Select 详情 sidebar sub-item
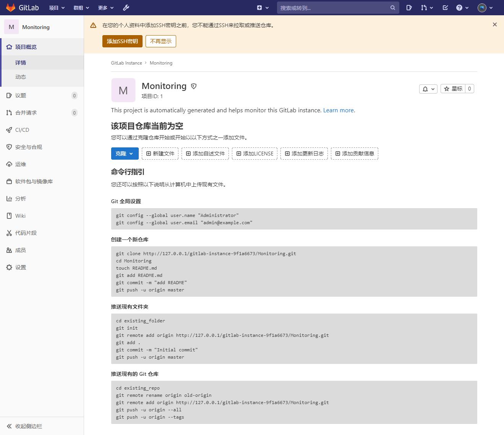This screenshot has width=504, height=435. (x=42, y=63)
